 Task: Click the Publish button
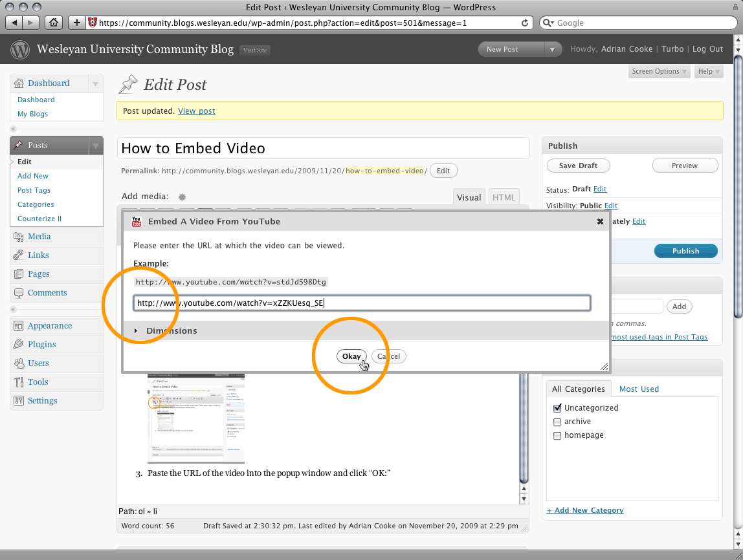click(685, 251)
